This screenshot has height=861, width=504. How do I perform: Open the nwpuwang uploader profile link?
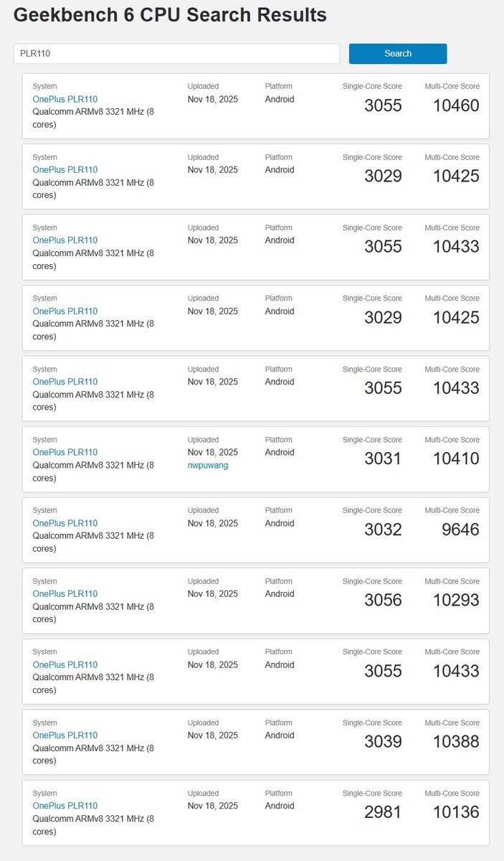pos(208,465)
